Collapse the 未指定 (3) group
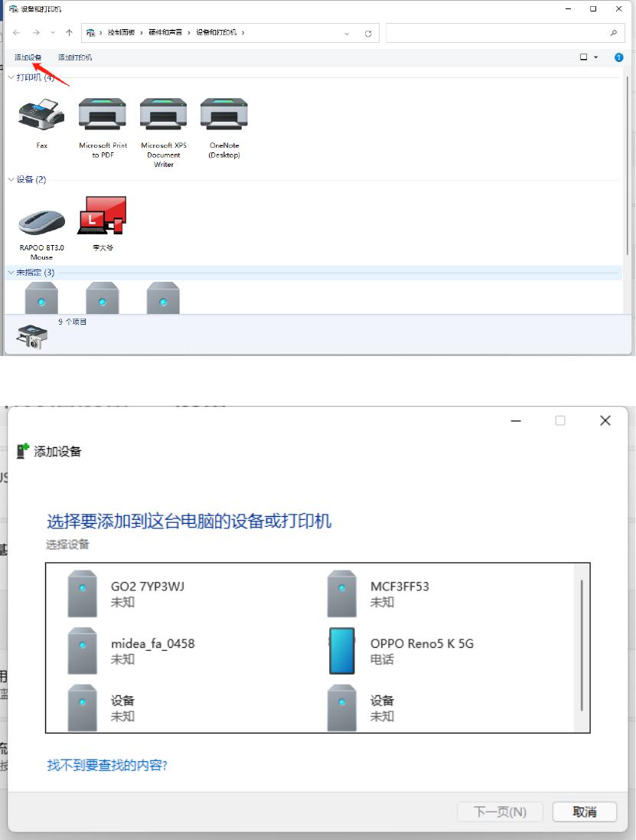636x840 pixels. [11, 272]
